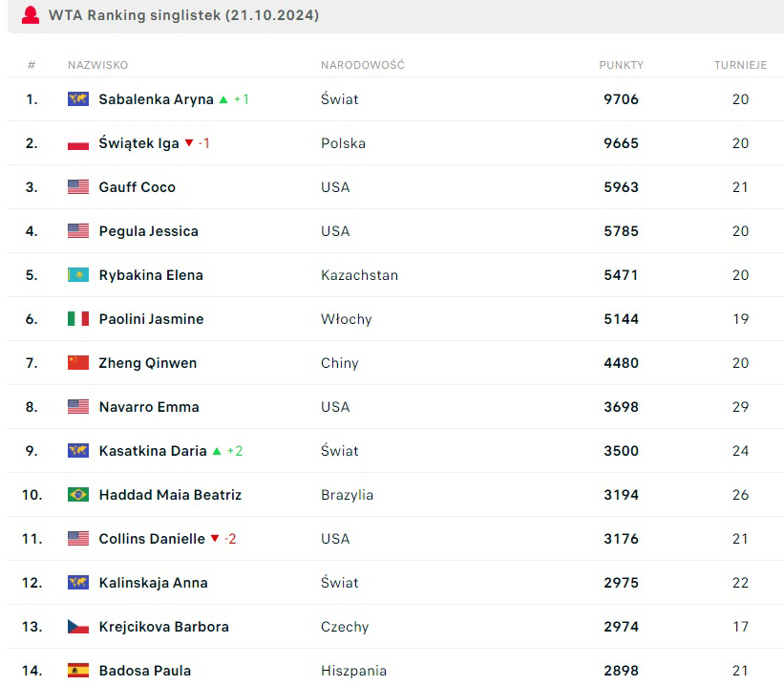Screen dimensions: 784x686
Task: Click the red user icon beside the ranking title
Action: [x=31, y=15]
